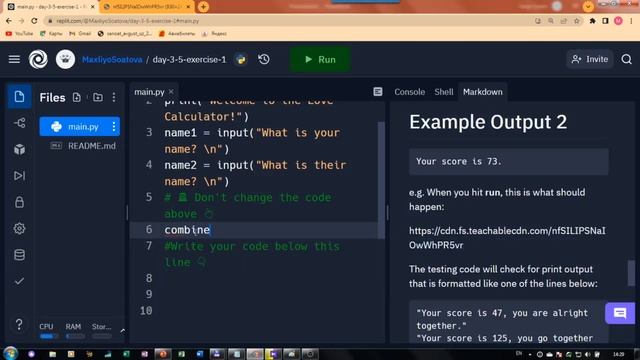Screen dimensions: 640x360
Task: Switch to the Shell tab
Action: (x=444, y=92)
